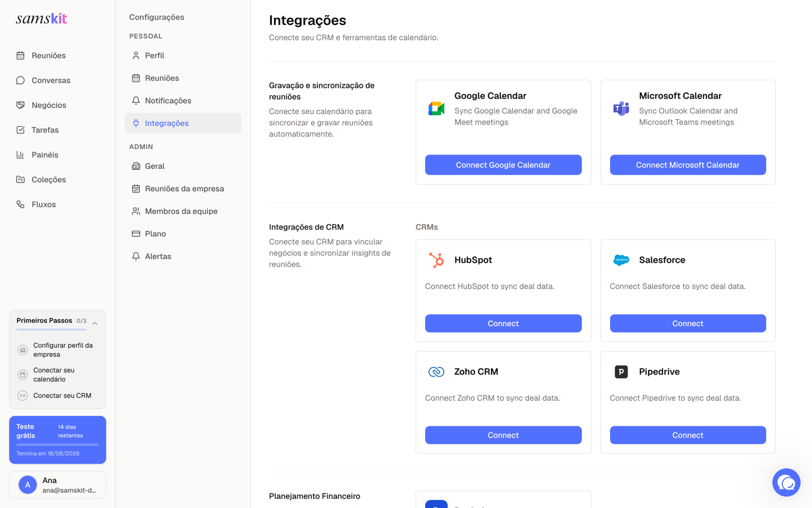Select Conectar seu calendário step
This screenshot has width=812, height=508.
58,375
